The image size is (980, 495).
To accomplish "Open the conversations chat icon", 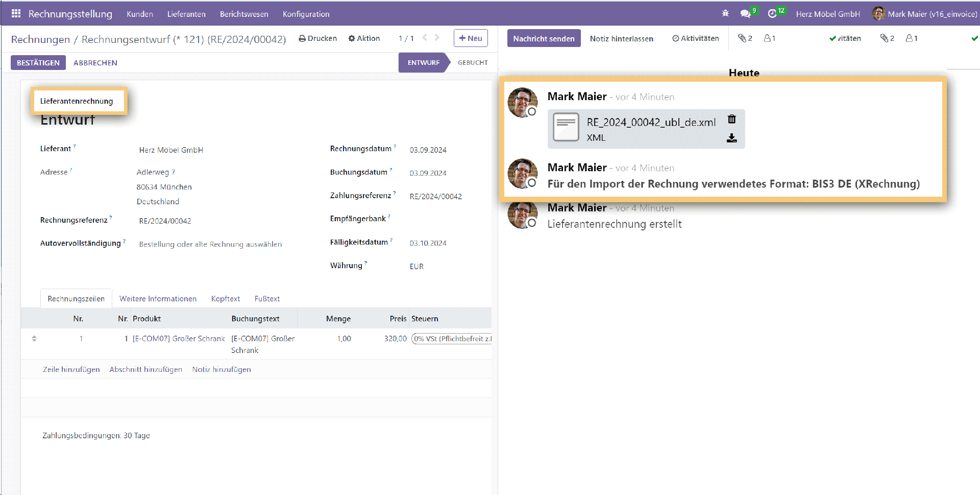I will pos(746,14).
